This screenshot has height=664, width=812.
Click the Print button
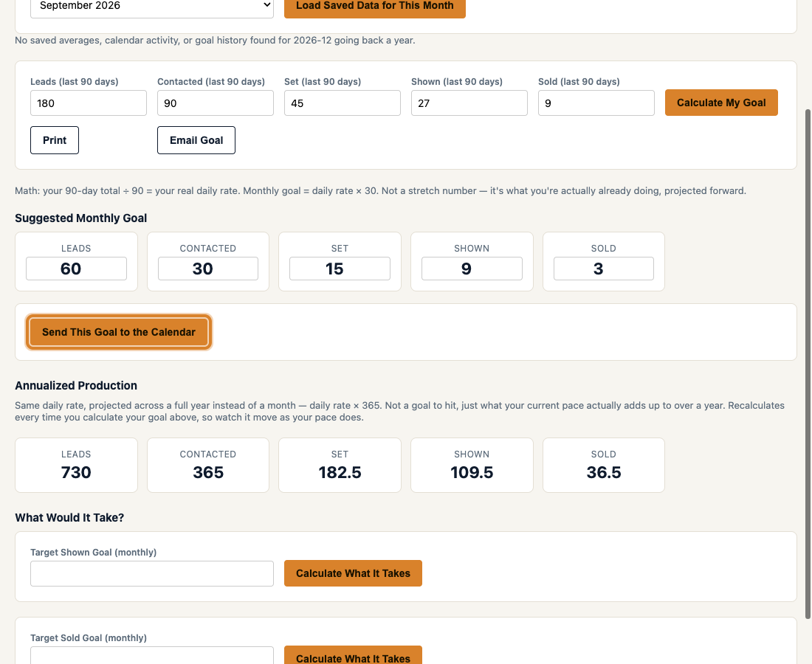click(x=55, y=140)
